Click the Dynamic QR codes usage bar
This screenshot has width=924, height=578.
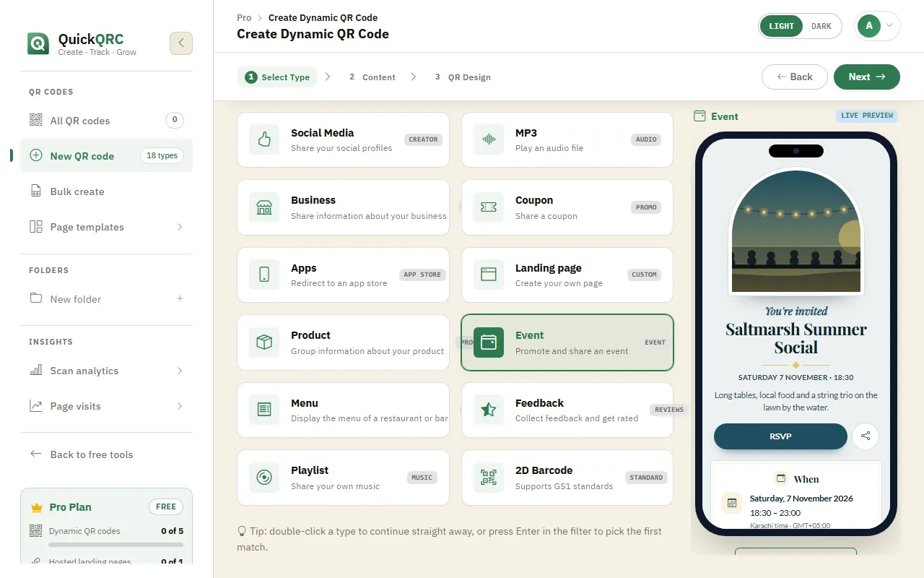tap(116, 544)
